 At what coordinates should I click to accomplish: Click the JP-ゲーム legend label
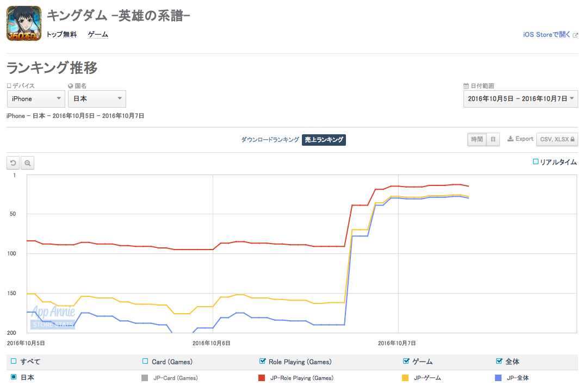pyautogui.click(x=428, y=378)
